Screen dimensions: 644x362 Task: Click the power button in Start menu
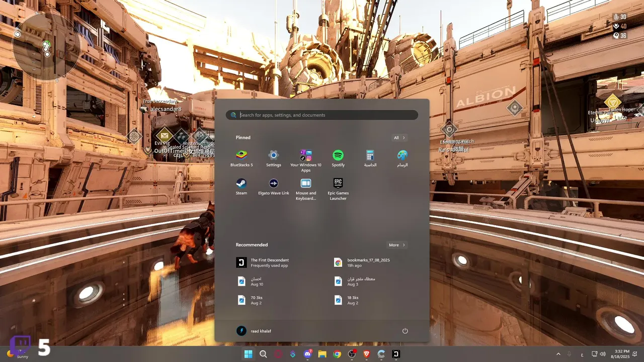(x=405, y=331)
